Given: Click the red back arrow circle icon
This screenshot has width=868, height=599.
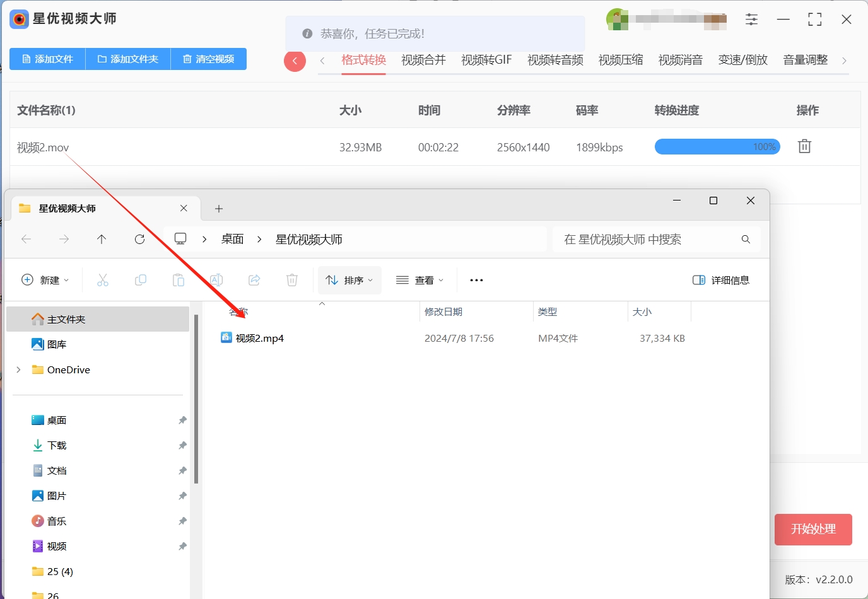Looking at the screenshot, I should (295, 61).
